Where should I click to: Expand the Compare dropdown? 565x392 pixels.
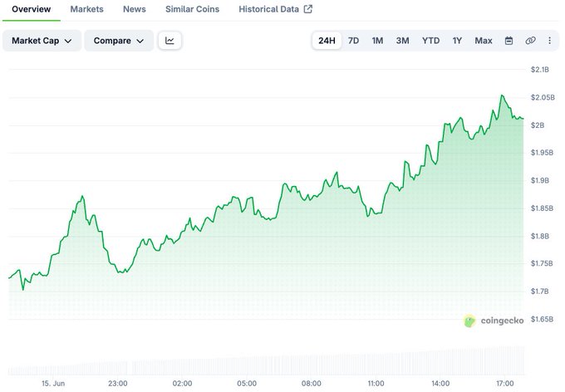tap(119, 41)
